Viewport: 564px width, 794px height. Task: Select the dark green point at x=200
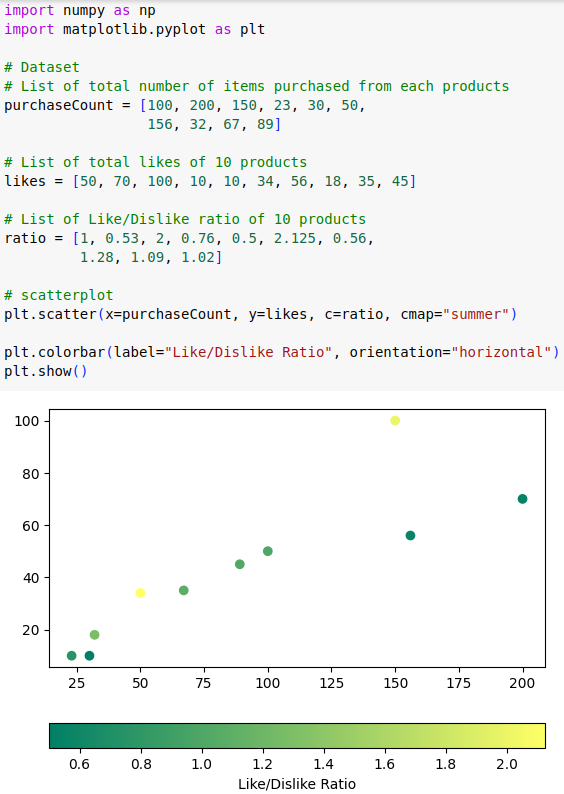click(x=522, y=499)
